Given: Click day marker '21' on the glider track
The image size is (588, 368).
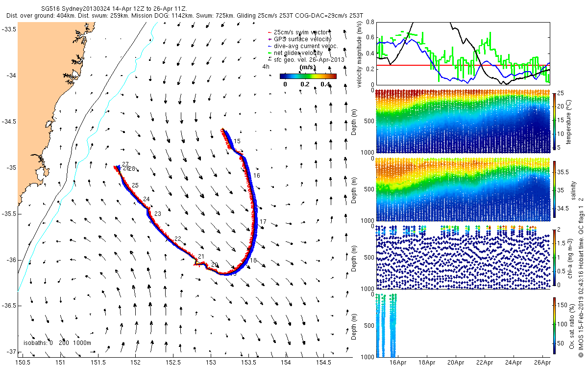Looking at the screenshot, I should 201,257.
